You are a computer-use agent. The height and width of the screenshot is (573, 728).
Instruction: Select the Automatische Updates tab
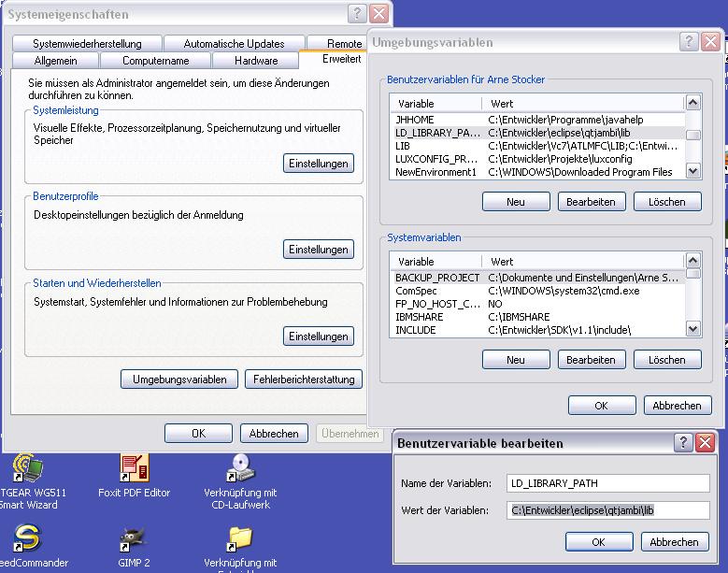(x=234, y=44)
